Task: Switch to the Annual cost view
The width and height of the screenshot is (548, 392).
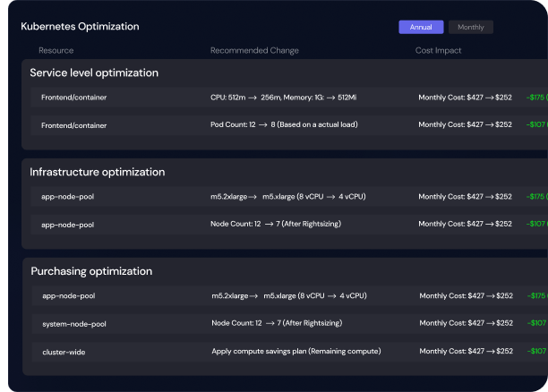Action: pyautogui.click(x=421, y=27)
